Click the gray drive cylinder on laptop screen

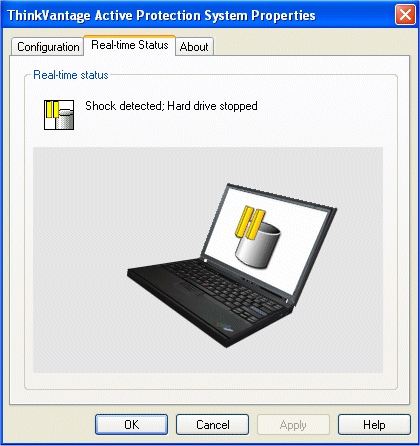[258, 246]
